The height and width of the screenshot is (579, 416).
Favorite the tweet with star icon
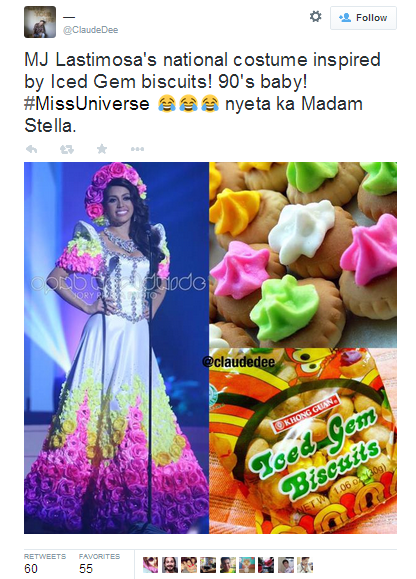[102, 149]
